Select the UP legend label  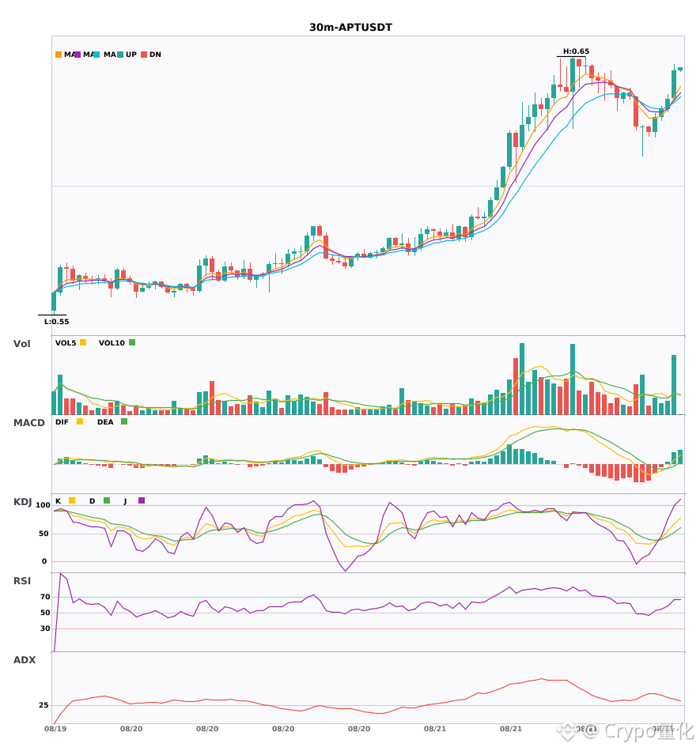tap(131, 55)
